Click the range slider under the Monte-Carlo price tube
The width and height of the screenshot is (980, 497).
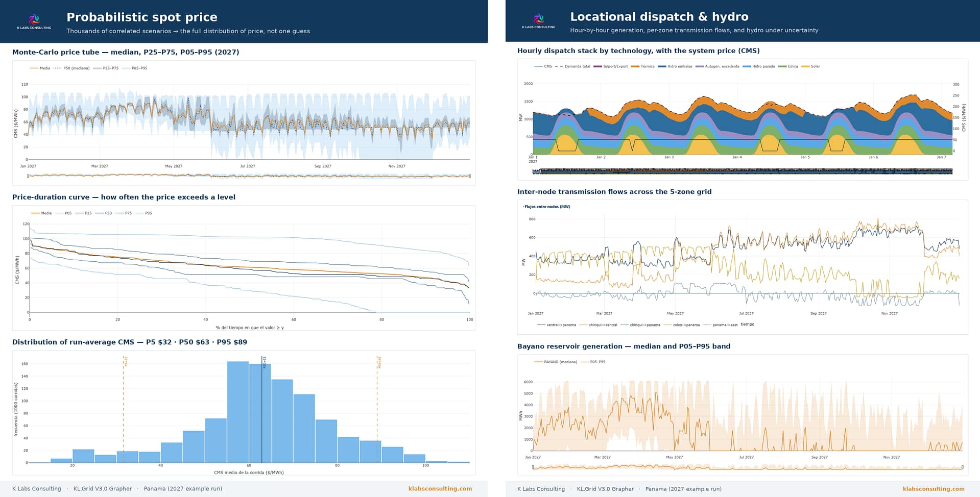249,176
